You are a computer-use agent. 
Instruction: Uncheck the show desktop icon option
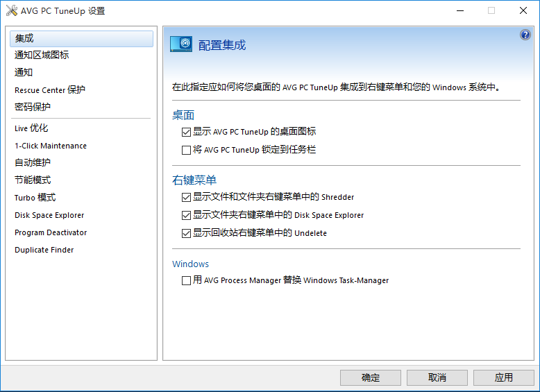tap(186, 132)
